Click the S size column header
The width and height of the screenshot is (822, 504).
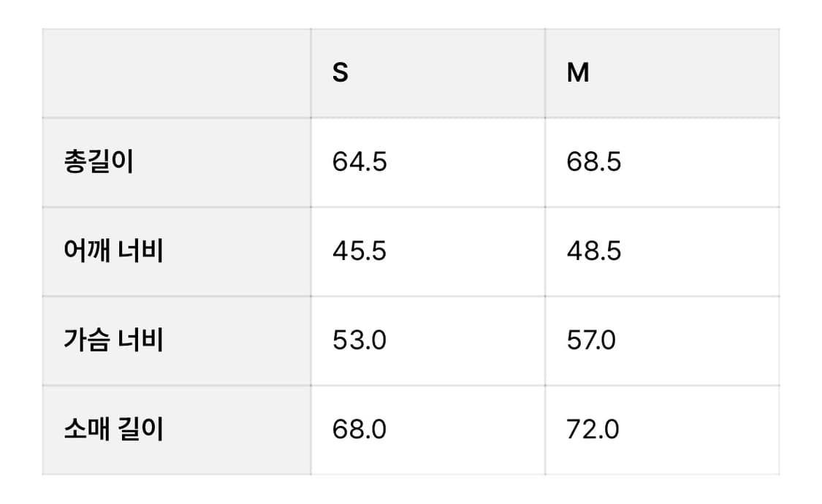(x=340, y=73)
